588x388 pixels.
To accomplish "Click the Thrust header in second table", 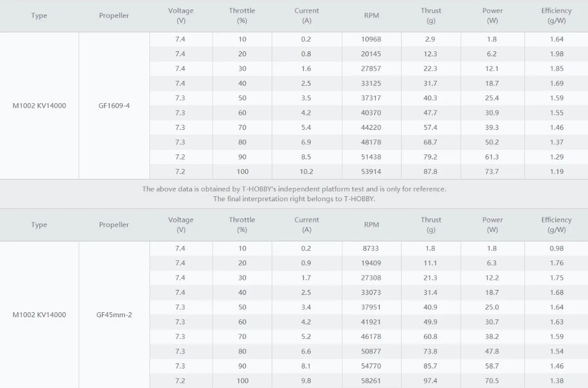I will pyautogui.click(x=431, y=225).
